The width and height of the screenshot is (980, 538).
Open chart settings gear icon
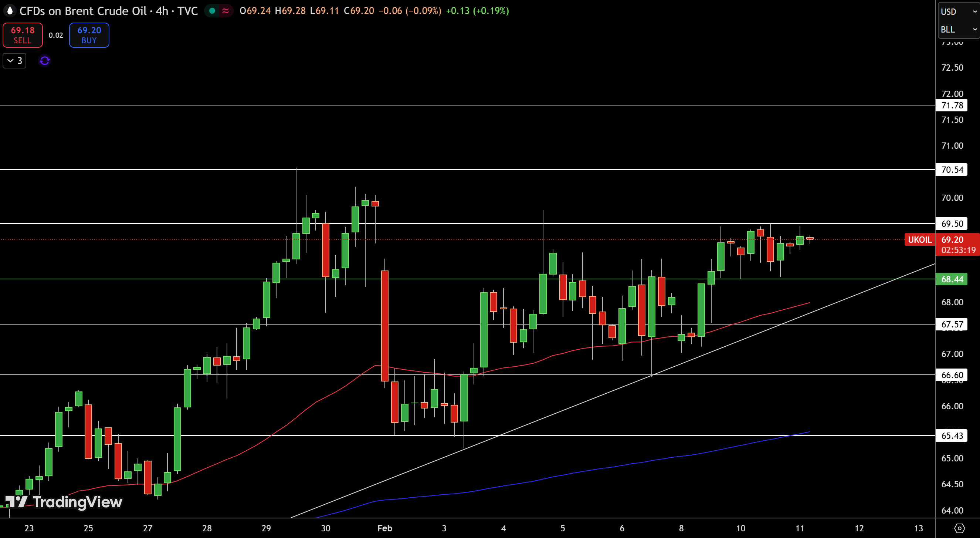pyautogui.click(x=959, y=528)
